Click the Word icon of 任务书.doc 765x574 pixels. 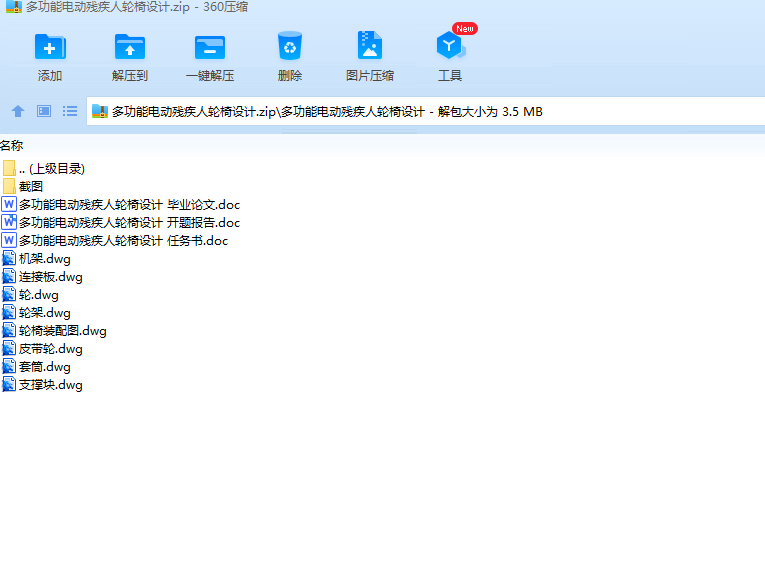pos(9,240)
